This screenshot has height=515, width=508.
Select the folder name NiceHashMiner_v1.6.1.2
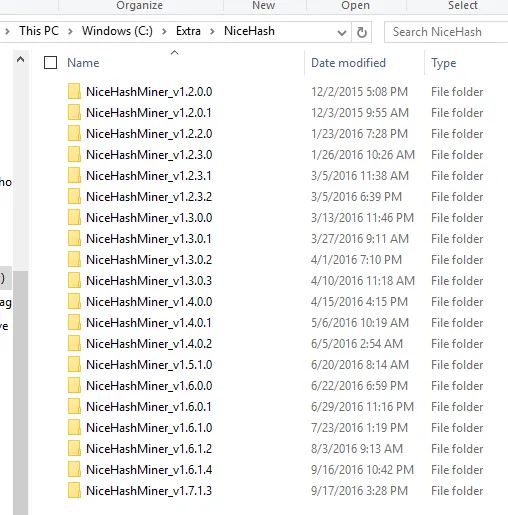click(x=149, y=449)
